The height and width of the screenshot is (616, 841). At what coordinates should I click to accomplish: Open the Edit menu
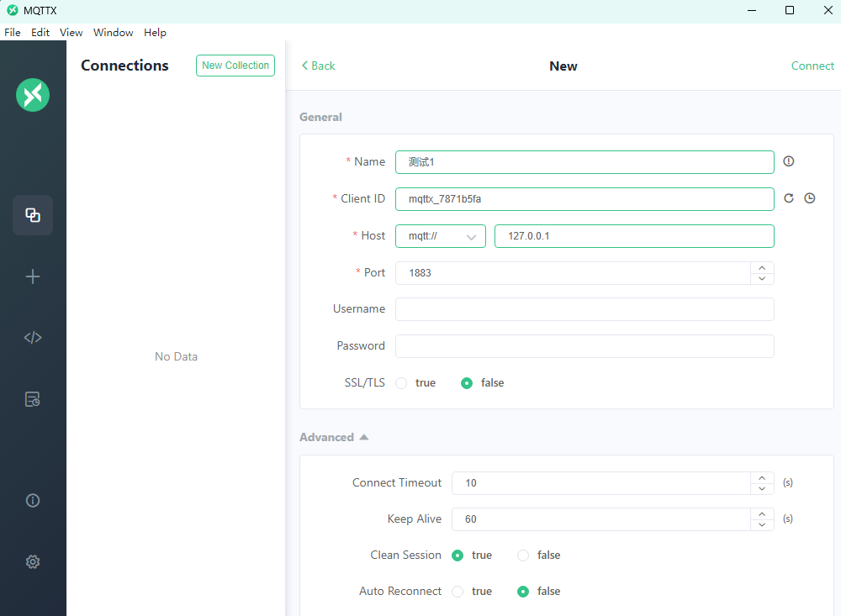[x=40, y=32]
